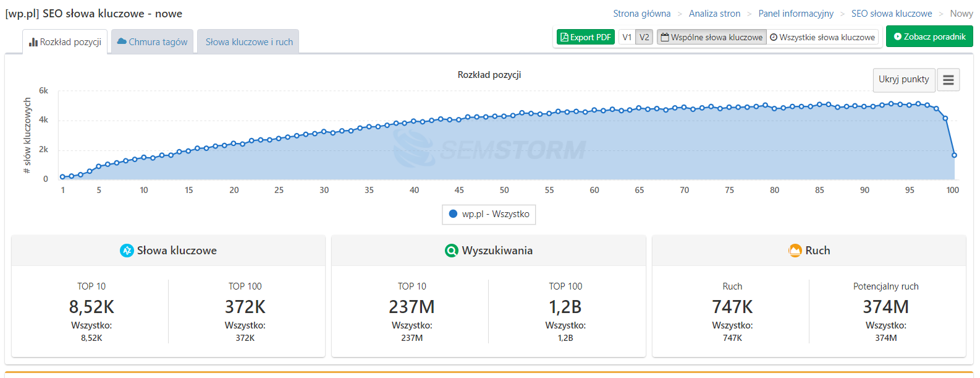This screenshot has width=980, height=378.
Task: Click the 237M TOP 10 searches value
Action: pyautogui.click(x=412, y=307)
